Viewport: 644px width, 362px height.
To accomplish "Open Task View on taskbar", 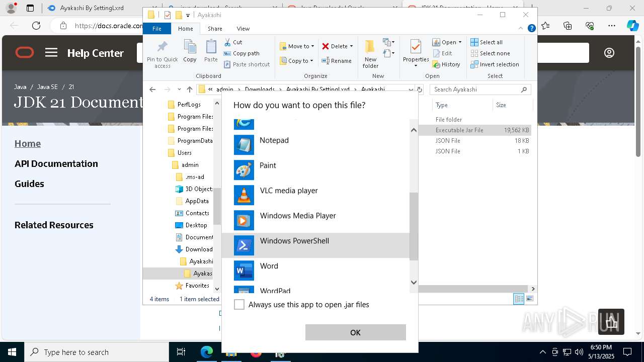I will tap(181, 352).
